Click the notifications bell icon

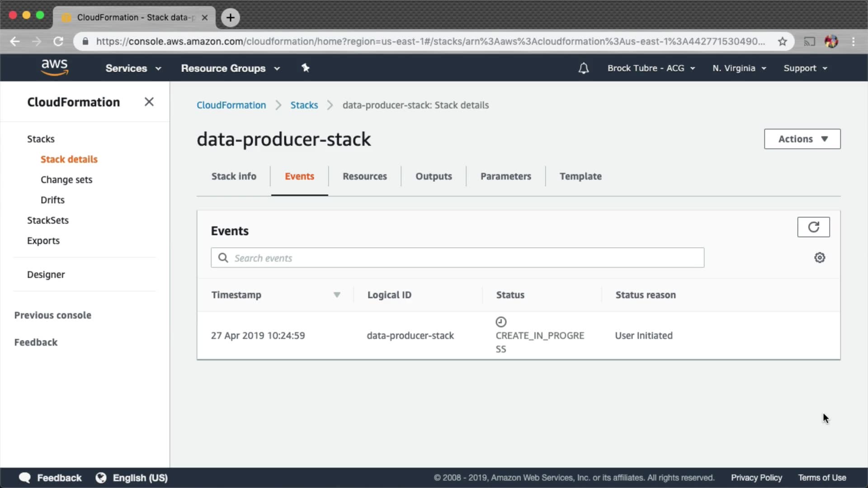click(x=584, y=68)
